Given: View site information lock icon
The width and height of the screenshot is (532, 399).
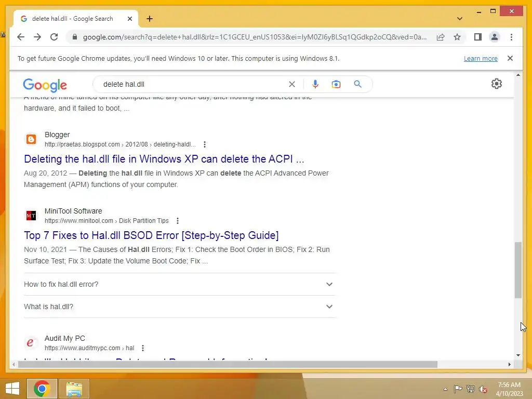Looking at the screenshot, I should click(75, 37).
